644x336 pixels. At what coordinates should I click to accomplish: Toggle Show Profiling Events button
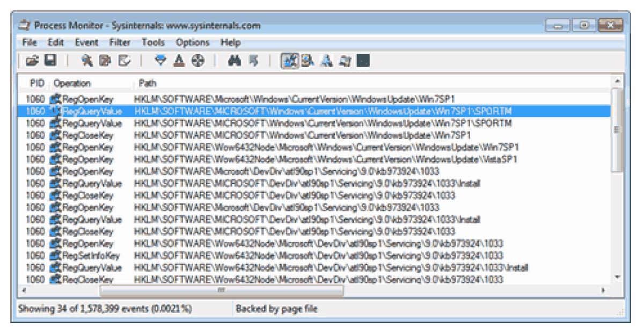[364, 62]
